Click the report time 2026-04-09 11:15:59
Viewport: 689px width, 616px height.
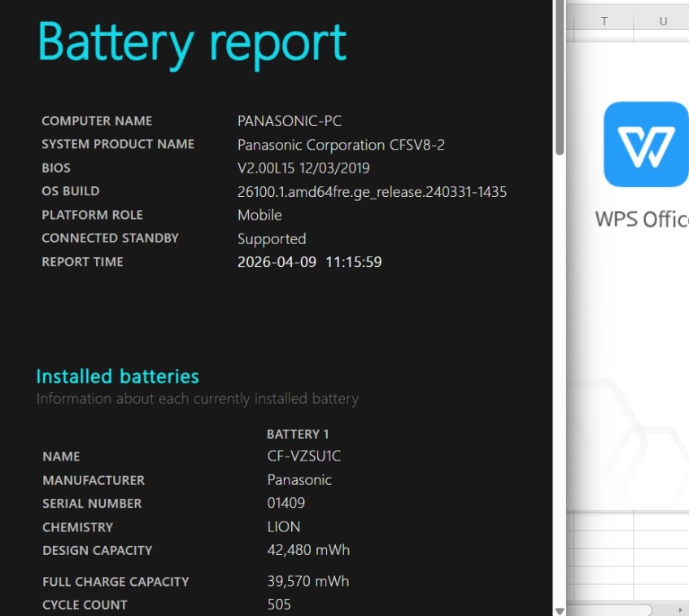pos(309,262)
